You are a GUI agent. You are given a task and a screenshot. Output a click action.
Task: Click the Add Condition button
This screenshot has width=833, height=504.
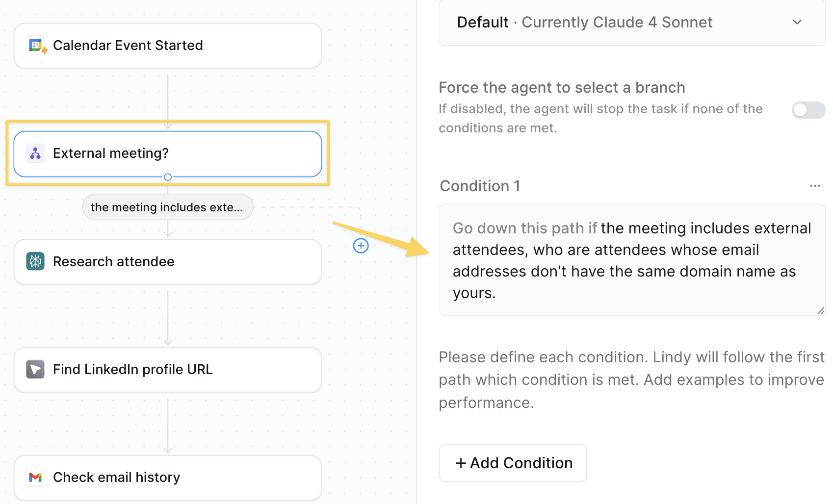pos(513,463)
